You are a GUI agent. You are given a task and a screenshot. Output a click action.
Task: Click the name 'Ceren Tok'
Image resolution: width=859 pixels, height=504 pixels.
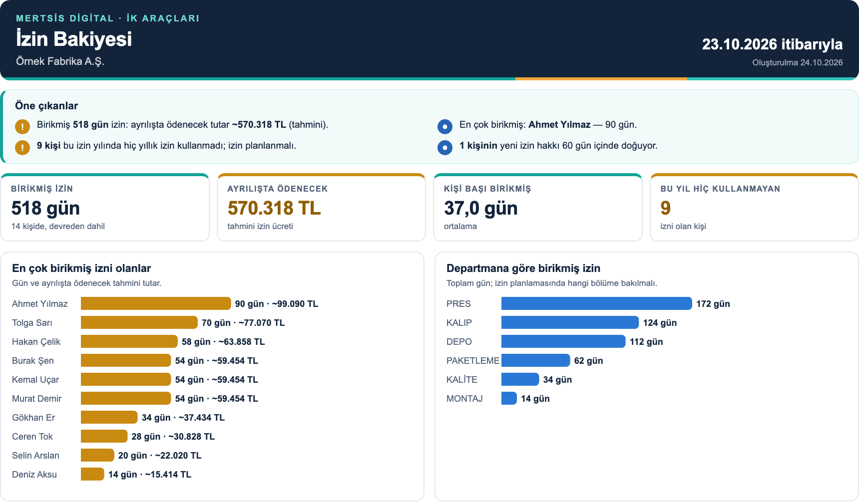pyautogui.click(x=32, y=437)
